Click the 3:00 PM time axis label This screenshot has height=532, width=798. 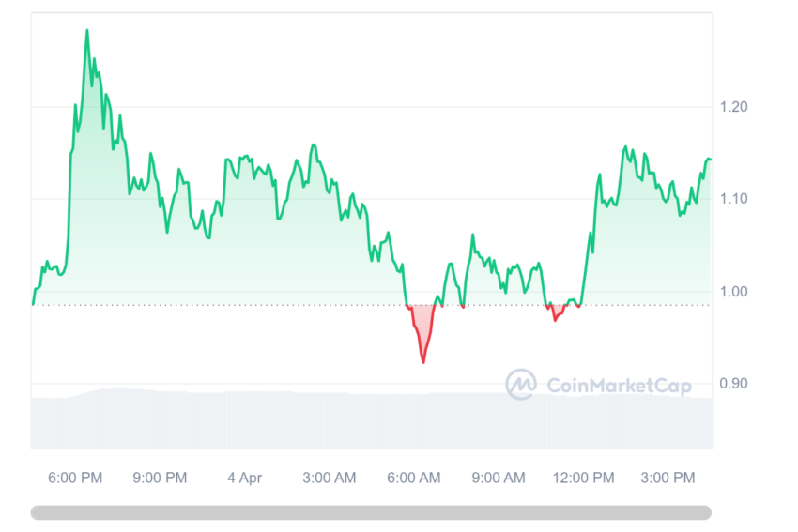coord(668,479)
